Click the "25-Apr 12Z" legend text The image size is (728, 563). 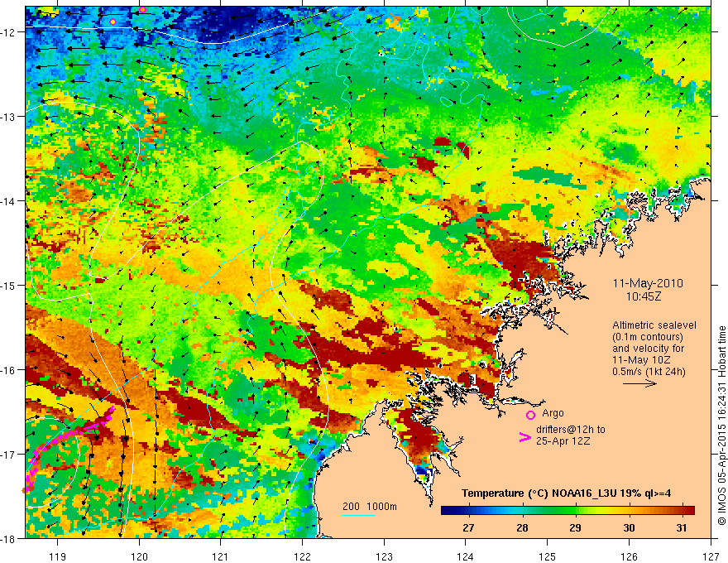(x=563, y=441)
